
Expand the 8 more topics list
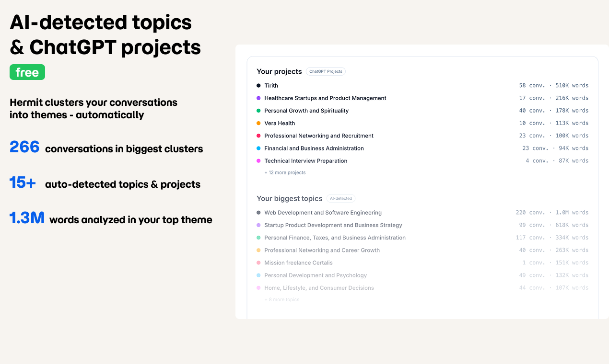(282, 299)
